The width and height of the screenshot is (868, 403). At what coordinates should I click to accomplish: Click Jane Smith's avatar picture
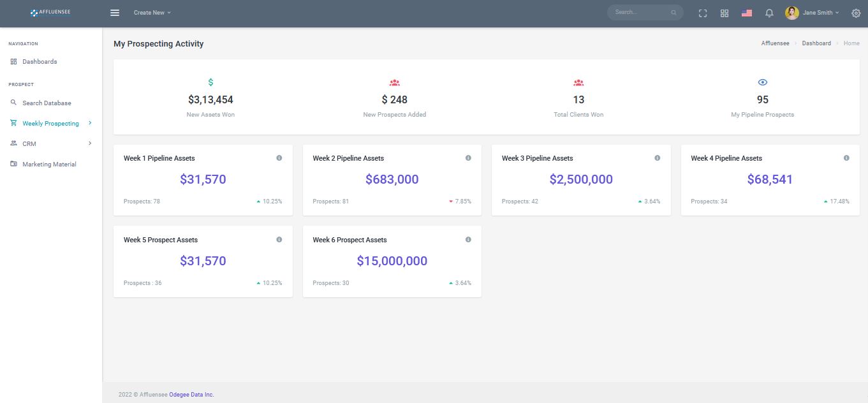[792, 13]
